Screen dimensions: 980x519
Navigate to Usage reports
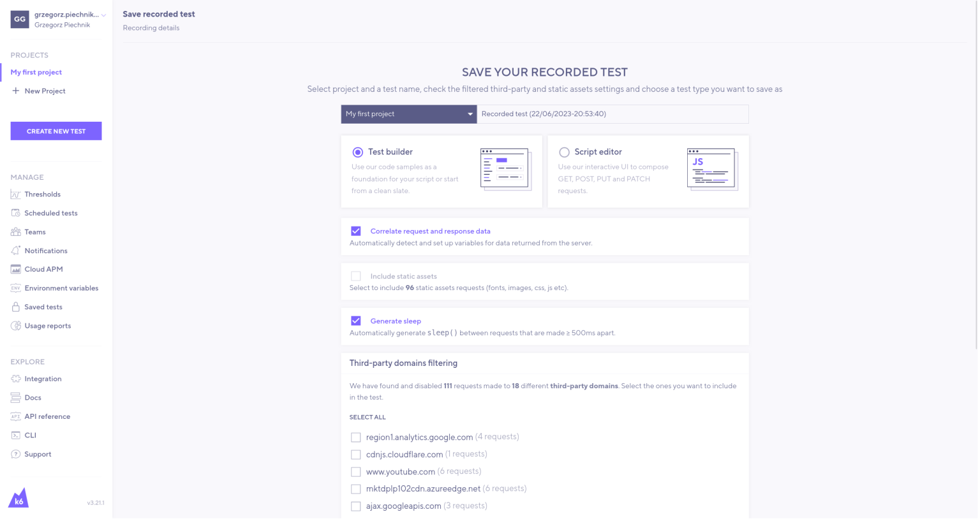(x=48, y=326)
